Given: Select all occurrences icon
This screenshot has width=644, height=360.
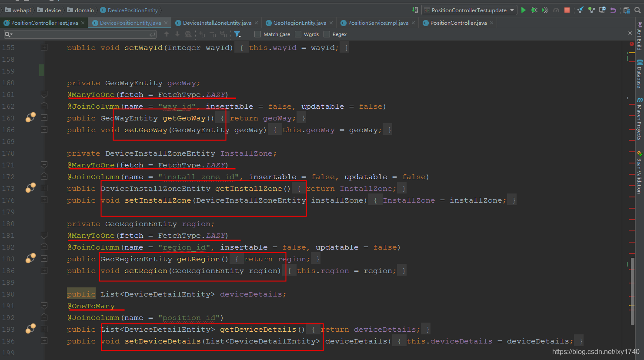Looking at the screenshot, I should (224, 34).
